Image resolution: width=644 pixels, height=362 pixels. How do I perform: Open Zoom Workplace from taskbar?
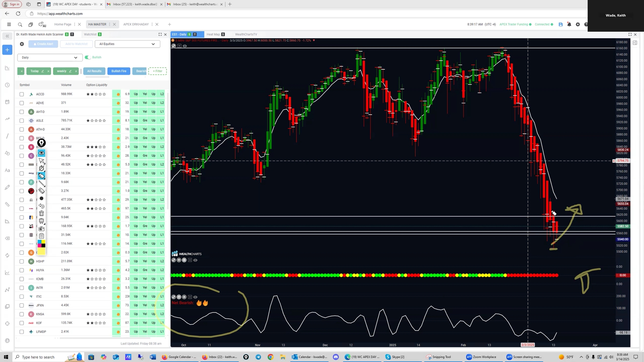(481, 357)
